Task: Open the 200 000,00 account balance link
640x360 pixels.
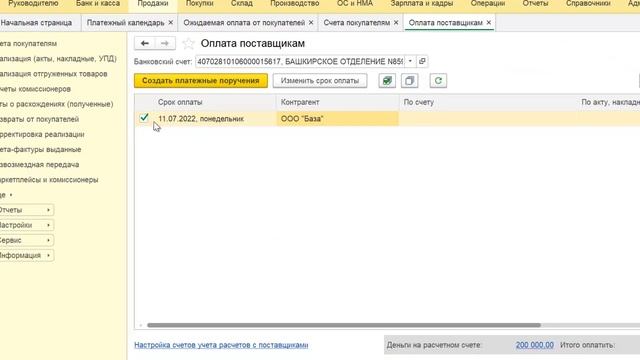Action: (535, 345)
